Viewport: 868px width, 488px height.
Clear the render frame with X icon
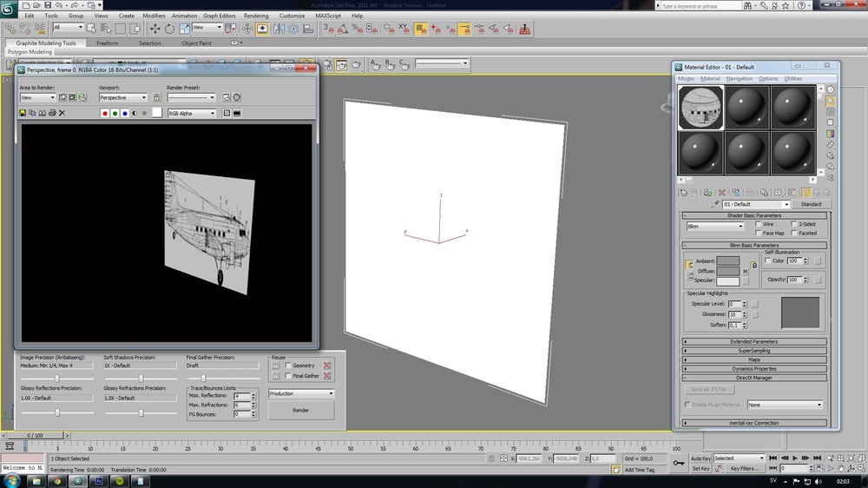point(62,113)
